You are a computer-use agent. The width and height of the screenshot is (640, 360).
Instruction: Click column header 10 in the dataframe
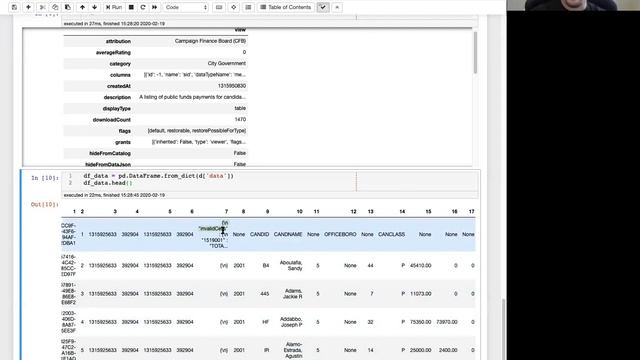[300, 211]
